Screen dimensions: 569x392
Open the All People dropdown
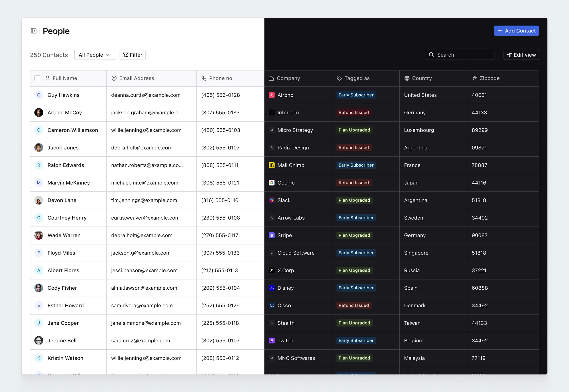click(x=94, y=55)
